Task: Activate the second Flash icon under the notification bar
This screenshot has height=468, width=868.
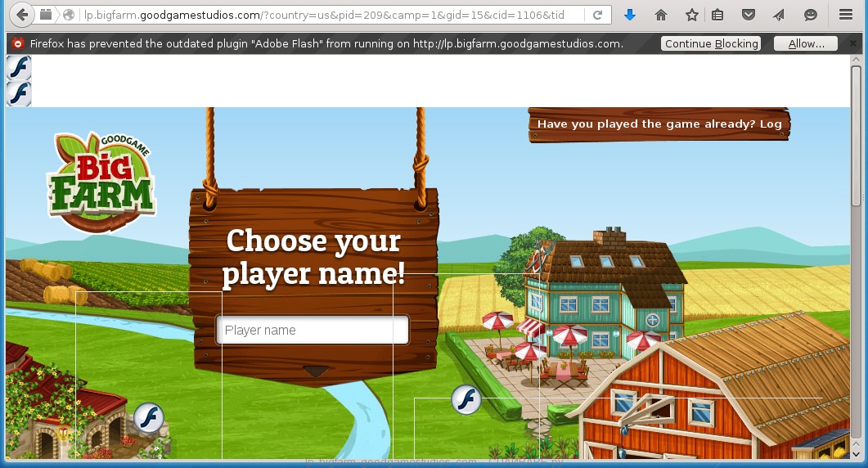Action: (x=19, y=93)
